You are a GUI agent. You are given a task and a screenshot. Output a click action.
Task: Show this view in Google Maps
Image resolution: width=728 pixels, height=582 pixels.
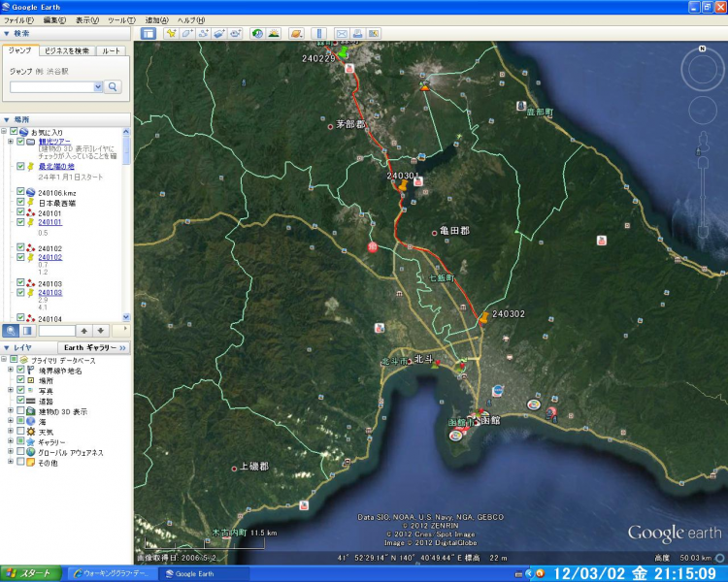click(374, 33)
